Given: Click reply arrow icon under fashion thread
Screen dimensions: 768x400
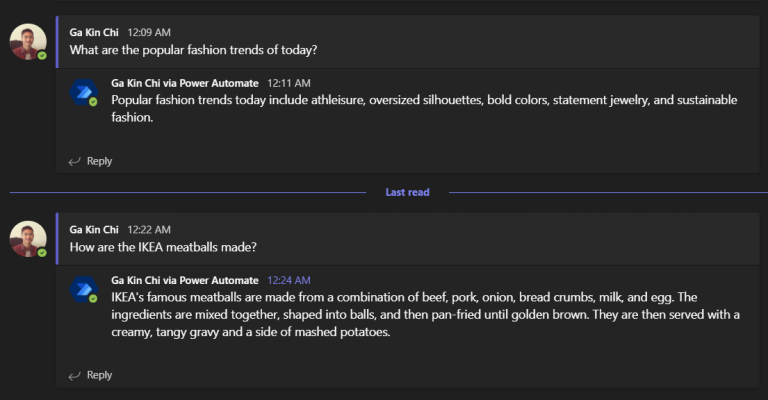Looking at the screenshot, I should pos(74,161).
